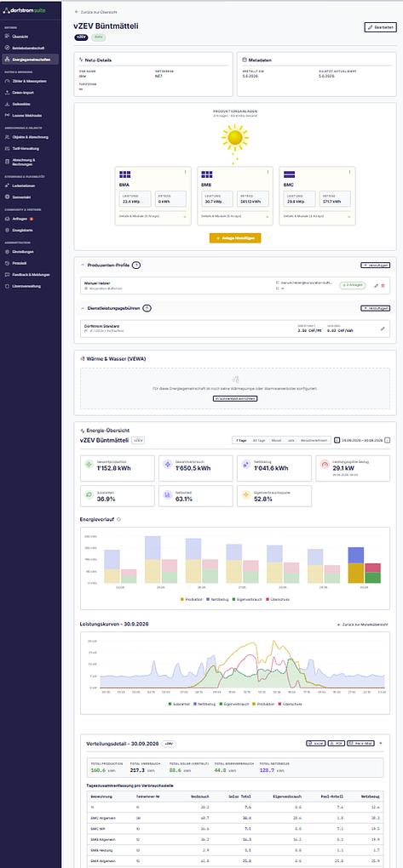Click the Abrechnung & Rechnungen document icon
403x868 pixels.
(7, 162)
